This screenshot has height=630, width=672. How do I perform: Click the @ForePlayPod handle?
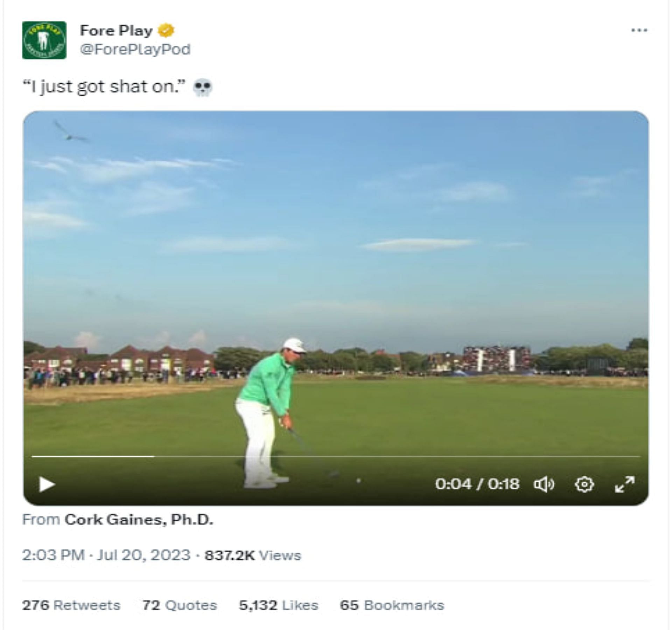[x=135, y=49]
